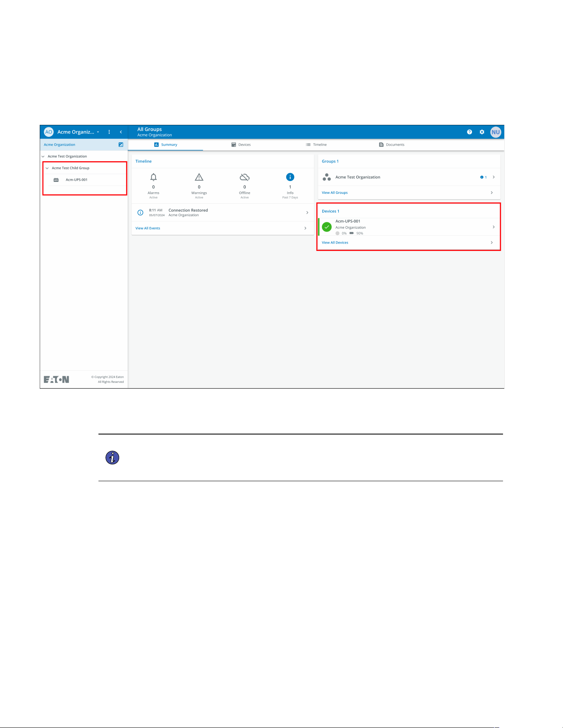Select Acm-UPS-001 in the sidebar tree
563x728 pixels.
pyautogui.click(x=77, y=180)
